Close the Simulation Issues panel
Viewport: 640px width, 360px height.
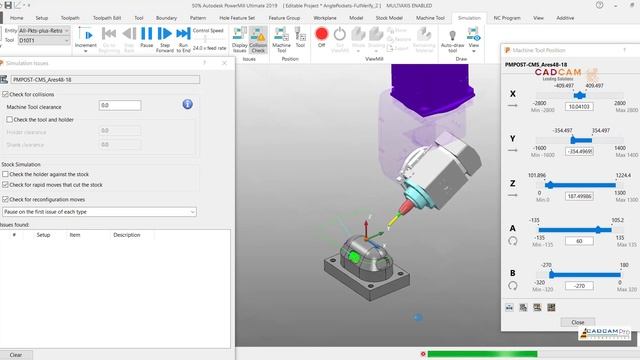pyautogui.click(x=224, y=63)
